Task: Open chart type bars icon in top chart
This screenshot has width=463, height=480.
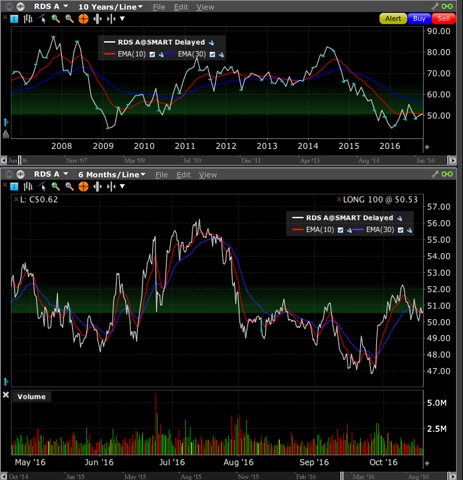Action: click(28, 19)
